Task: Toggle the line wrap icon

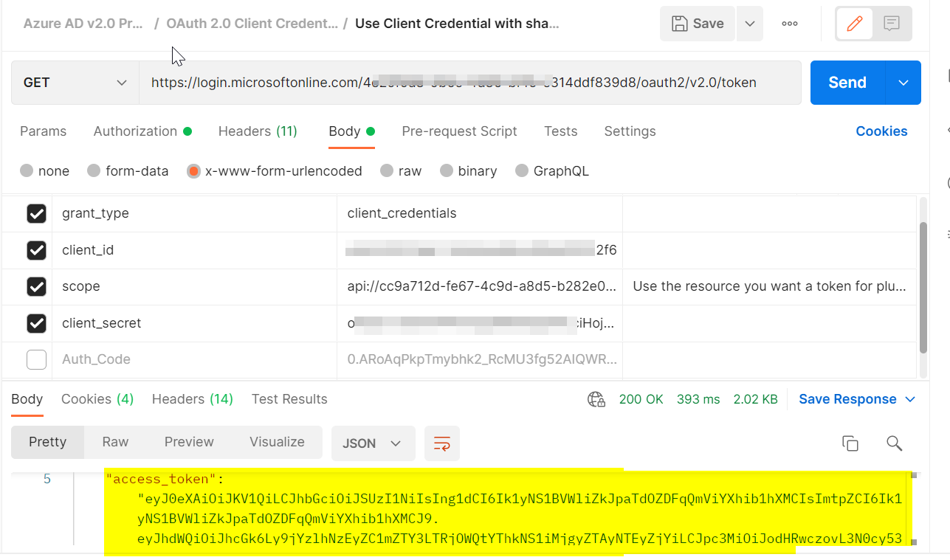Action: click(441, 443)
